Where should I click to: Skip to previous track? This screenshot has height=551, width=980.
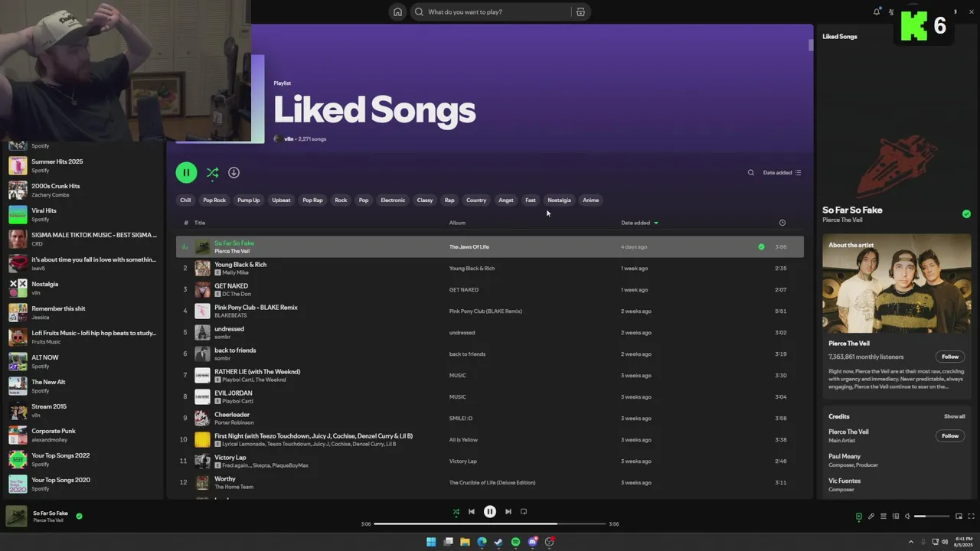point(472,512)
